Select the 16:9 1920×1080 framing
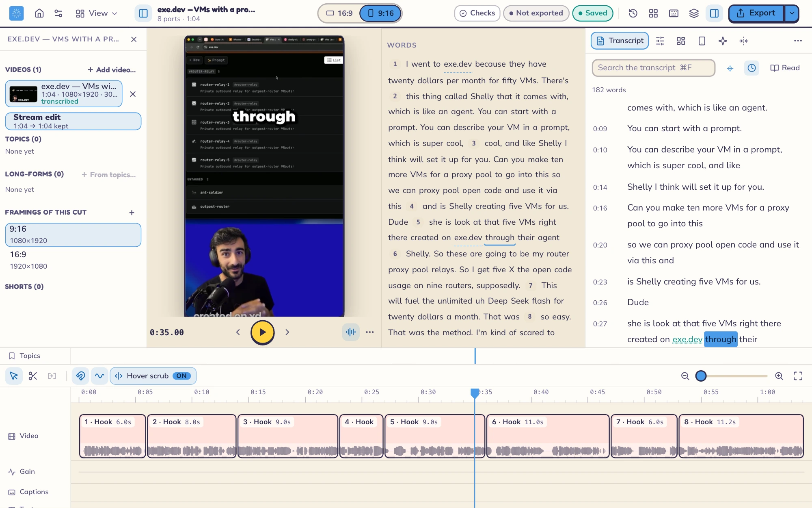Viewport: 812px width, 508px height. 73,260
